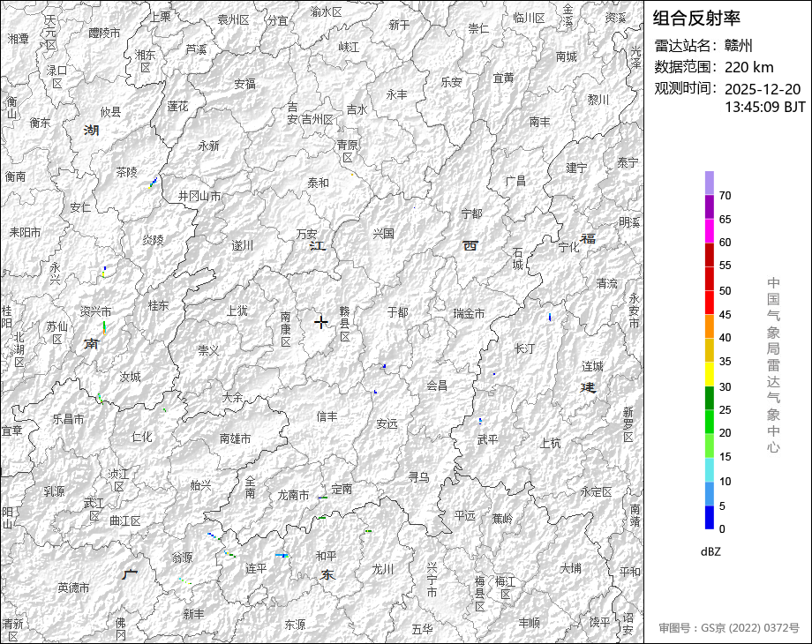Click the 和平 label on the map
Viewport: 812px width, 644px height.
coord(327,556)
